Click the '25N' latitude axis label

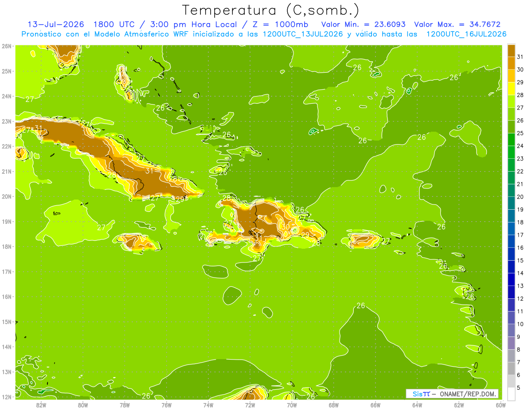(7, 71)
